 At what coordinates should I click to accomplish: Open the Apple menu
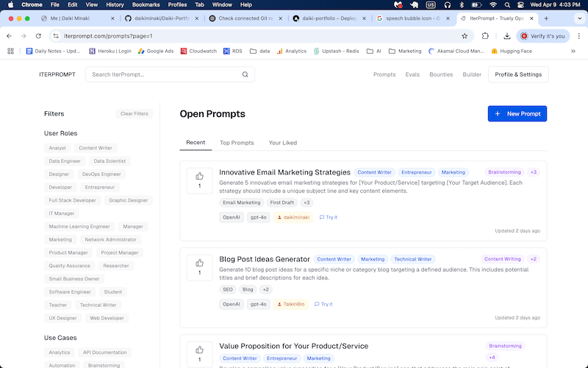click(10, 5)
